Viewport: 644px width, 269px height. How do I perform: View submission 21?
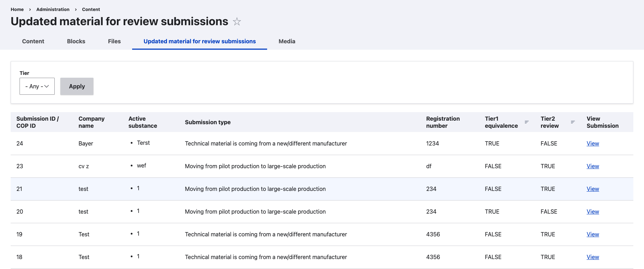(x=592, y=189)
